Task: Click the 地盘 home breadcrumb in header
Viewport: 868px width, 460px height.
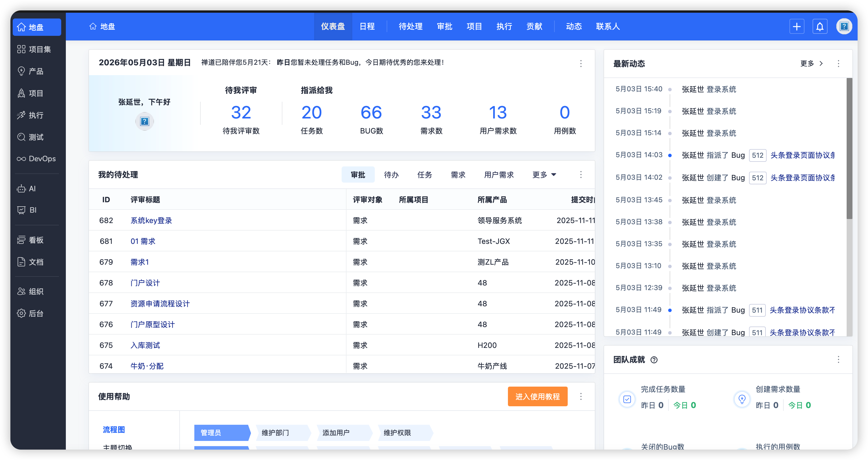Action: (x=102, y=26)
